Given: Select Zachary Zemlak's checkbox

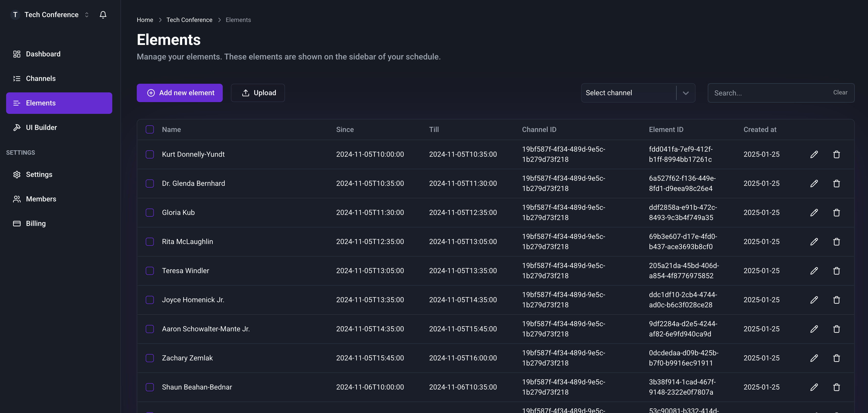Looking at the screenshot, I should (x=150, y=358).
